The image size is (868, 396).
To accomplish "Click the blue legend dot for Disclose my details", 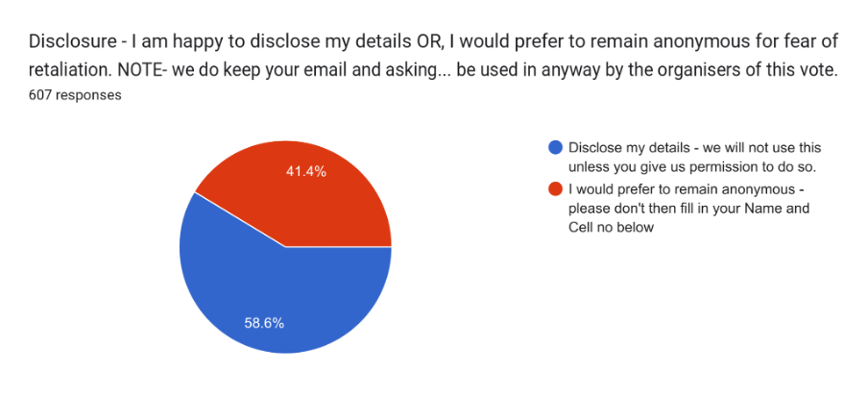I will coord(555,148).
